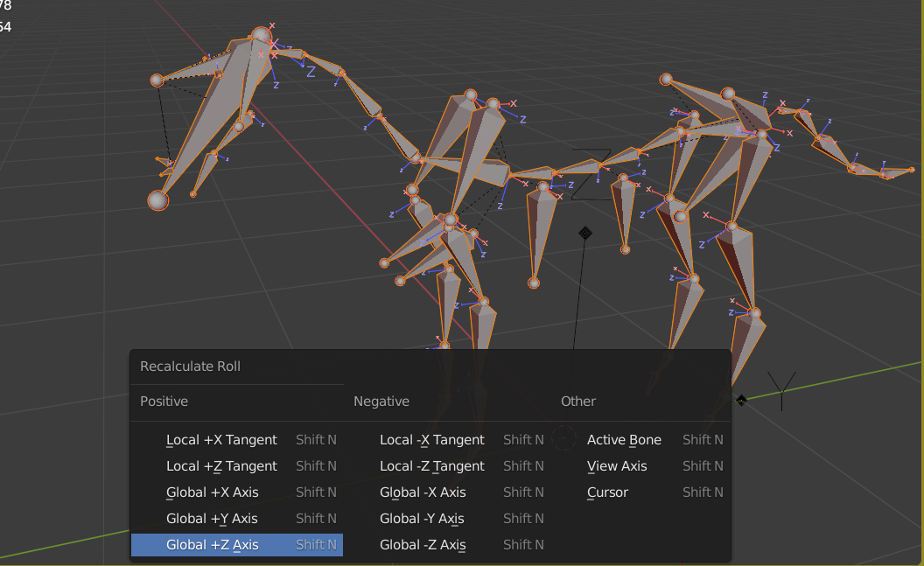Pick highlighted Global +Z Axis entry

pos(237,545)
